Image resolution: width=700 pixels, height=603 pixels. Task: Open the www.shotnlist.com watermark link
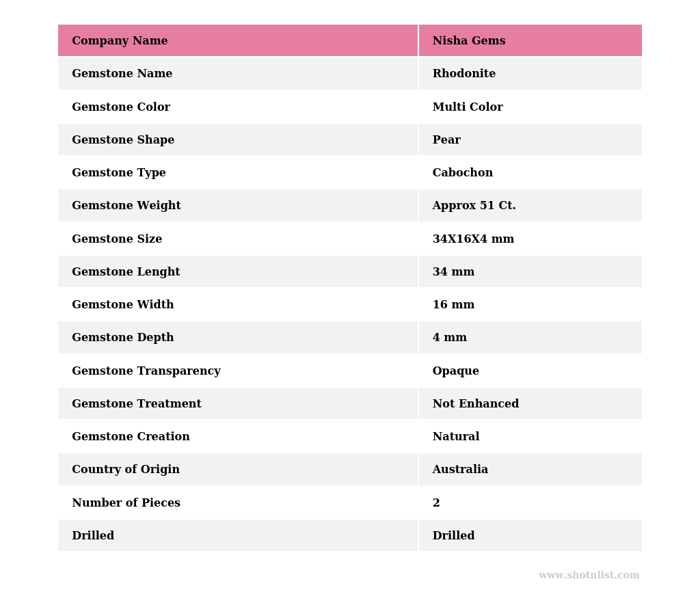pyautogui.click(x=589, y=576)
